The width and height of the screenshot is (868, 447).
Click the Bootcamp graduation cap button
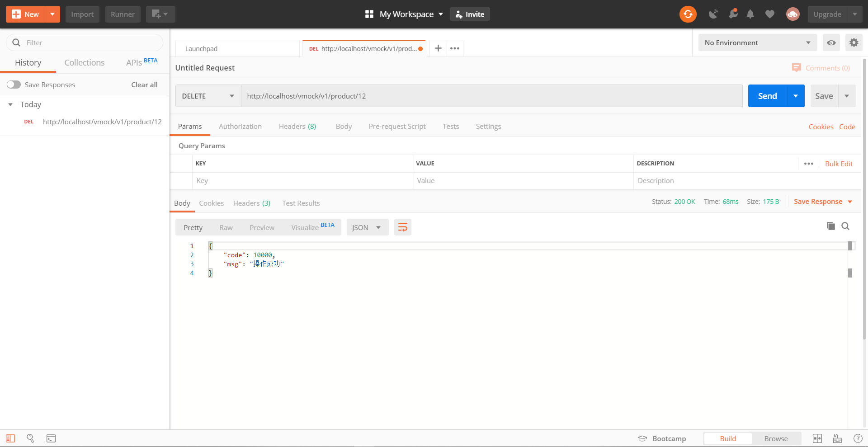[x=662, y=439]
